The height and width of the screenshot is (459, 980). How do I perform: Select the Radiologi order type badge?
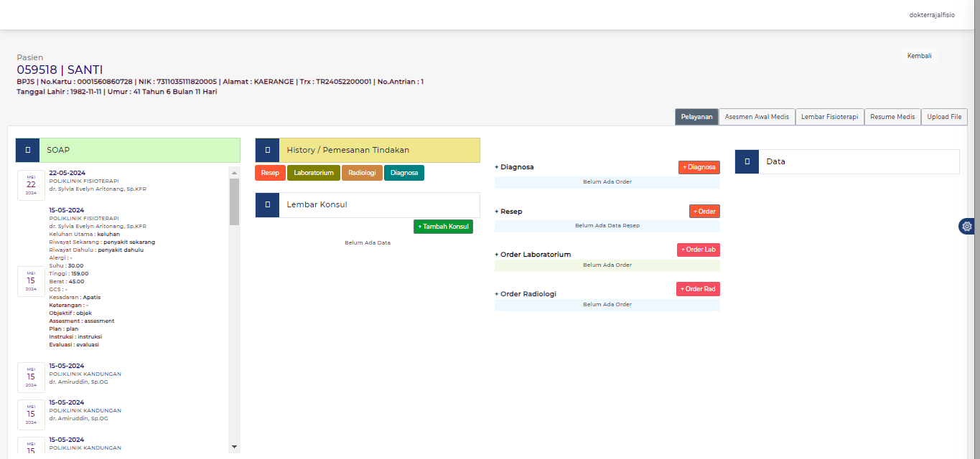[x=362, y=172]
